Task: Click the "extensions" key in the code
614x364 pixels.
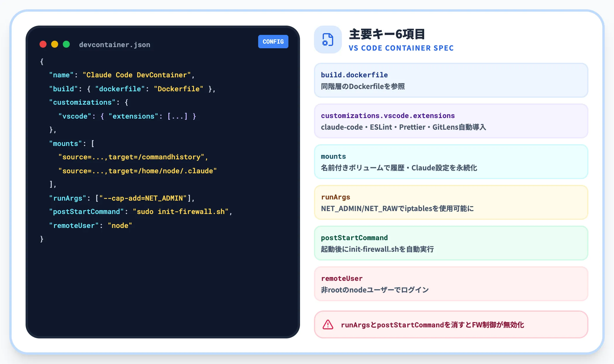Action: (133, 116)
